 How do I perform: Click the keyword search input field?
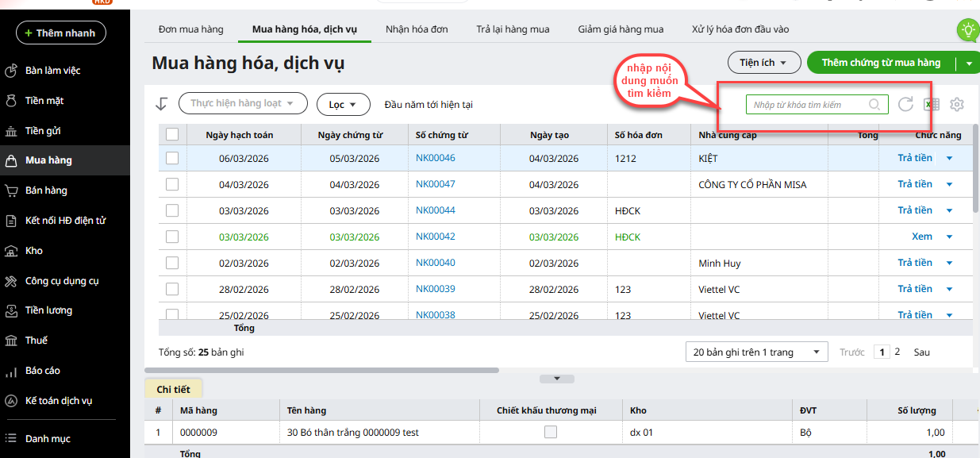click(808, 105)
